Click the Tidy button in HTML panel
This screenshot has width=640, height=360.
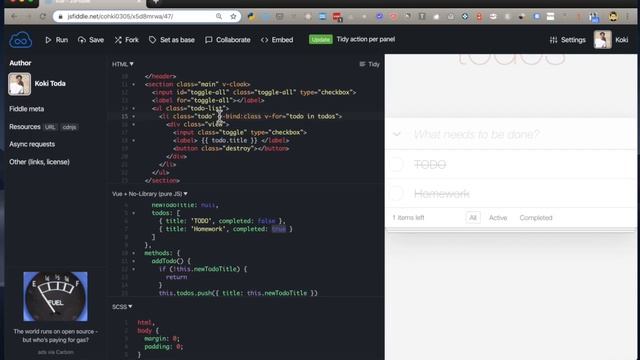[369, 64]
